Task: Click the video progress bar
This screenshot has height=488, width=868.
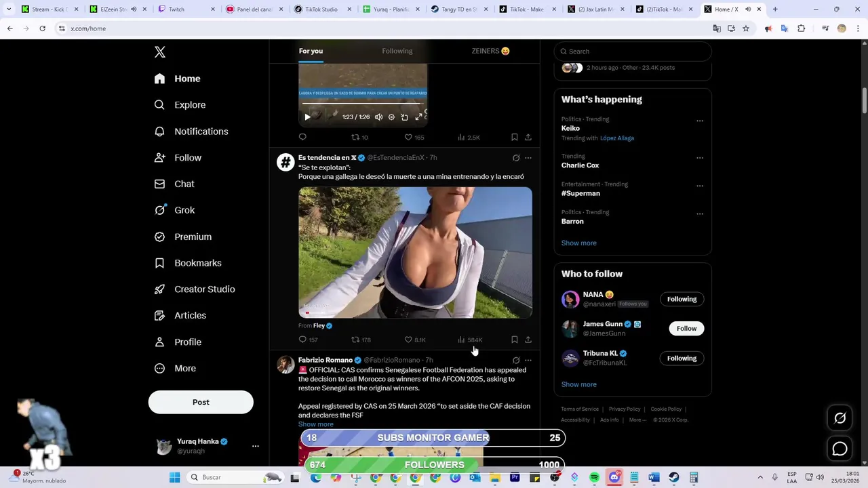Action: click(363, 104)
